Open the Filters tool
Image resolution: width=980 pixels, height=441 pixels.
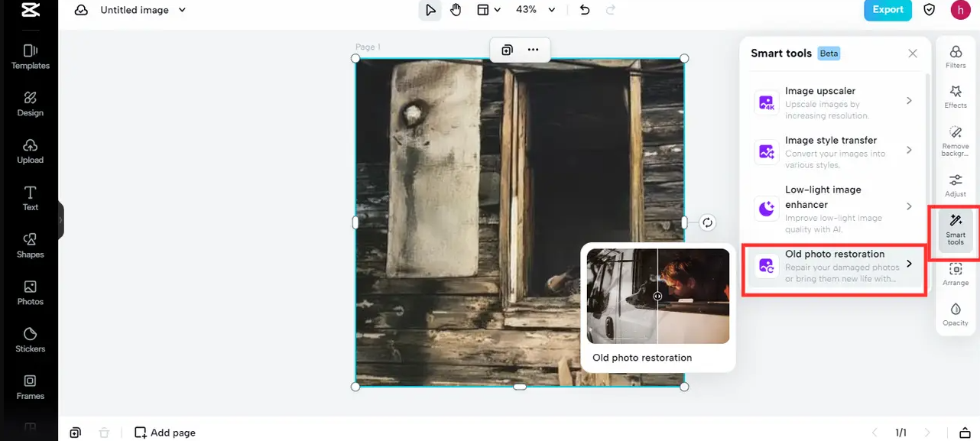click(956, 57)
